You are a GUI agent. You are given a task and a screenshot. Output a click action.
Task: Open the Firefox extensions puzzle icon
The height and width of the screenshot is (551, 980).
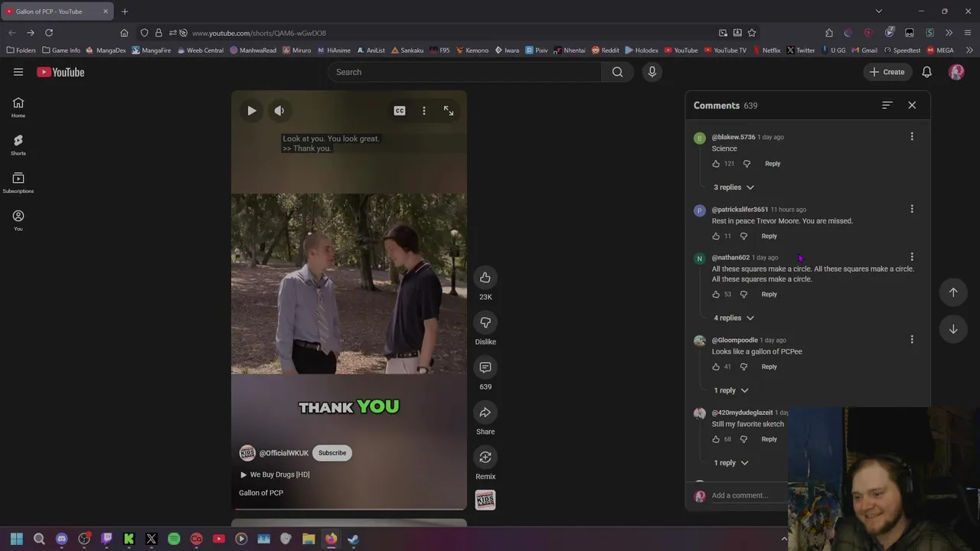click(x=829, y=33)
